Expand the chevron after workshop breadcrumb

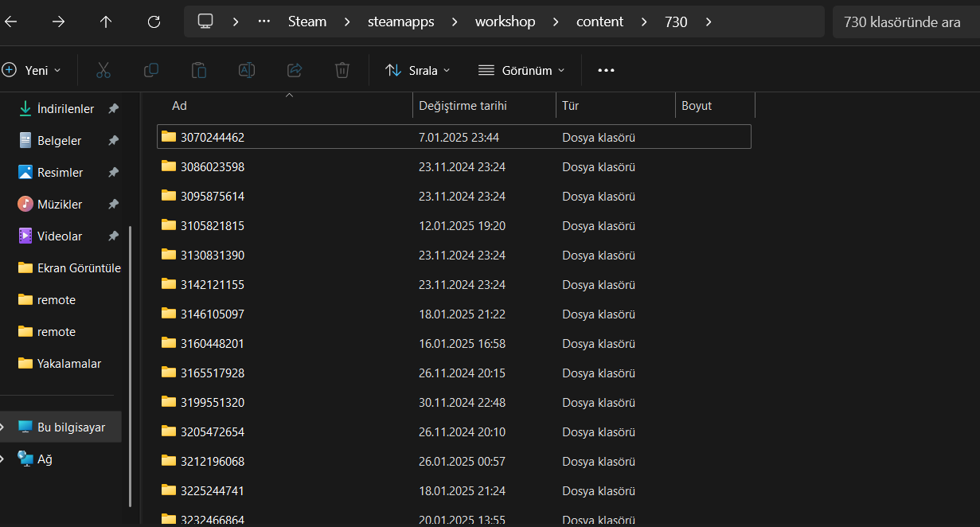(556, 21)
